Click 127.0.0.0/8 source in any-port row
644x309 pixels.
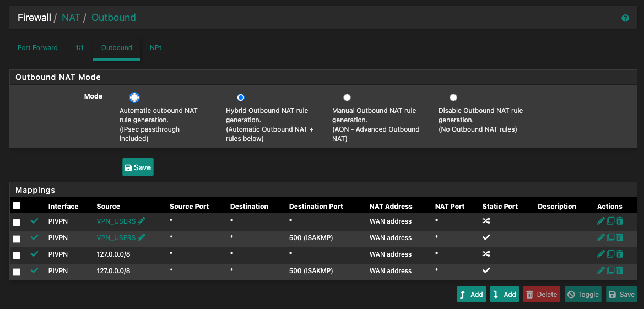113,254
